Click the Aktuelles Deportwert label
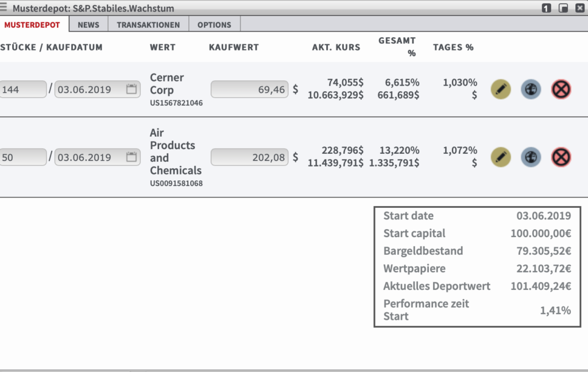 pyautogui.click(x=436, y=286)
